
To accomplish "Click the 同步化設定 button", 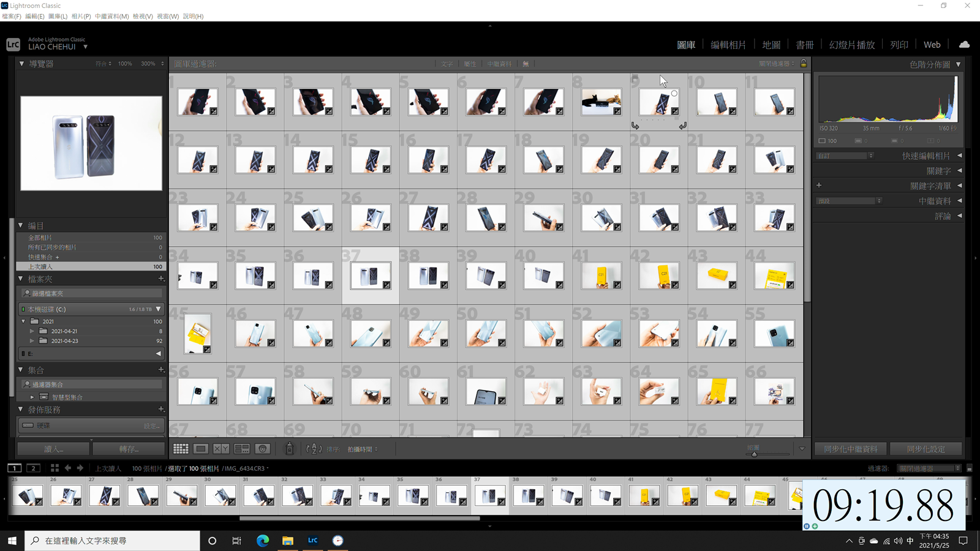I will (x=925, y=449).
